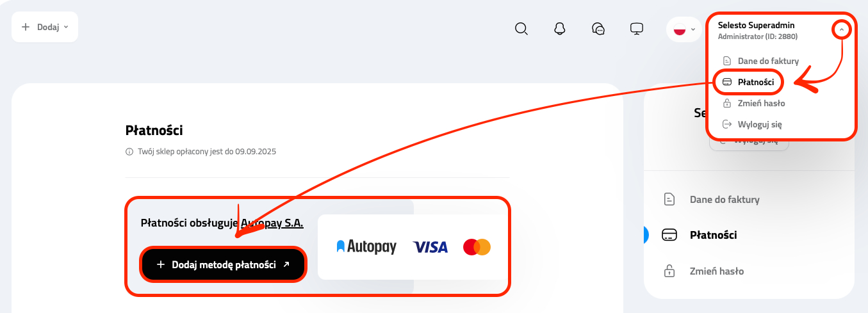This screenshot has height=313, width=868.
Task: Collapse the Selesto Superadmin user menu chevron
Action: pyautogui.click(x=842, y=29)
